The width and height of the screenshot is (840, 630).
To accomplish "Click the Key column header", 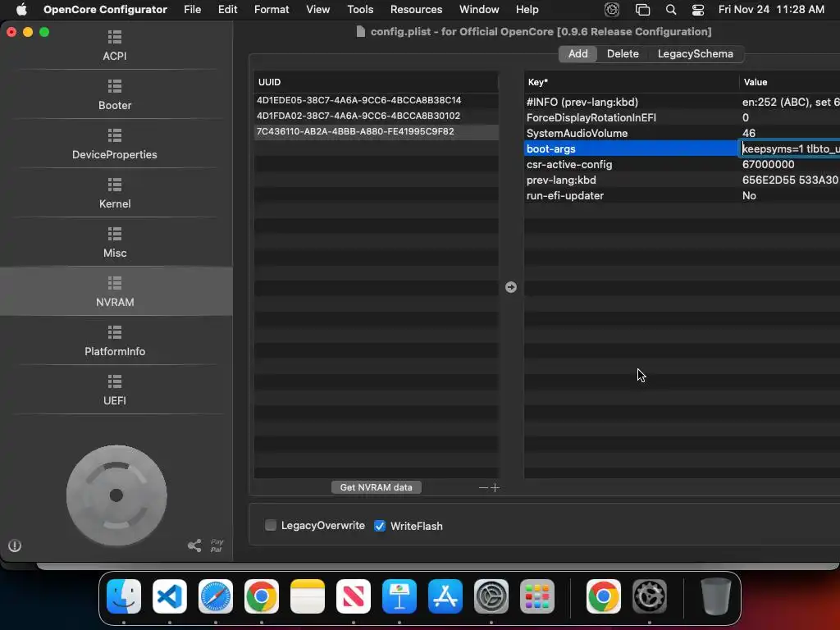I will 631,82.
